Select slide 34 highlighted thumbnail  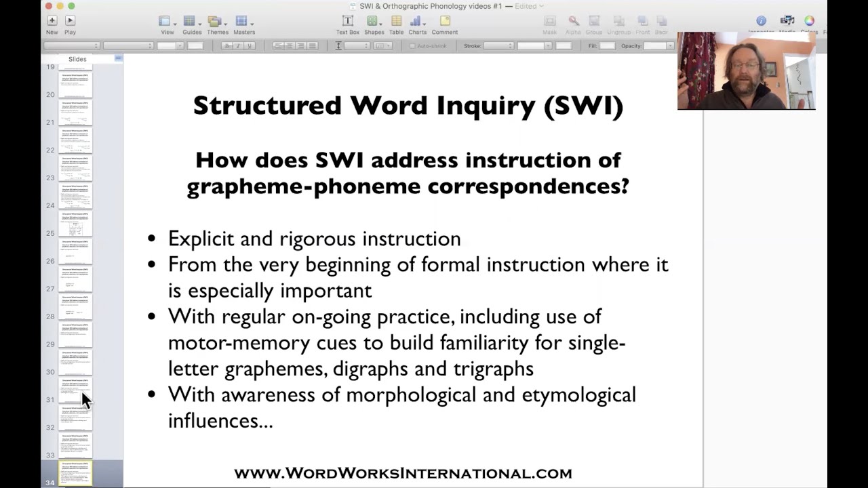point(75,474)
